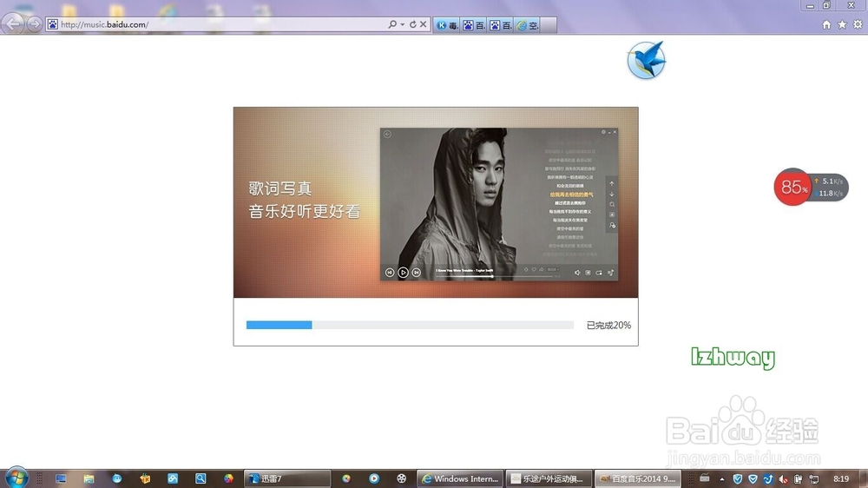Open the 8:19 taskbar clock

point(841,478)
